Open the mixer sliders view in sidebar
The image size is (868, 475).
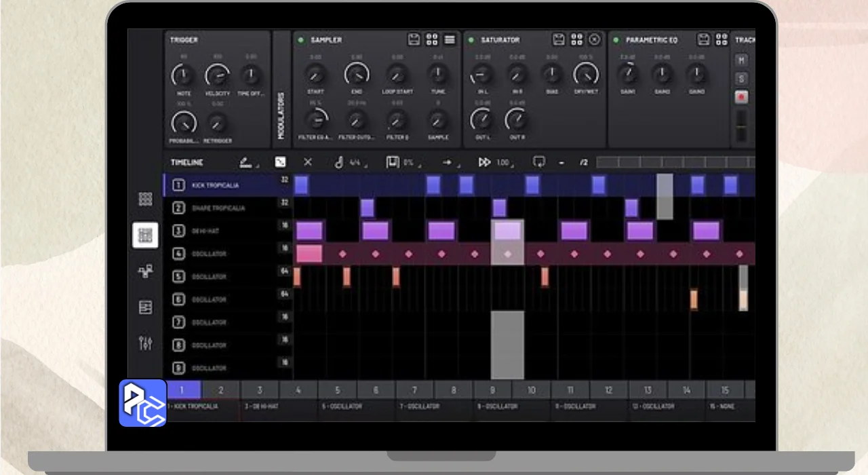pos(145,343)
